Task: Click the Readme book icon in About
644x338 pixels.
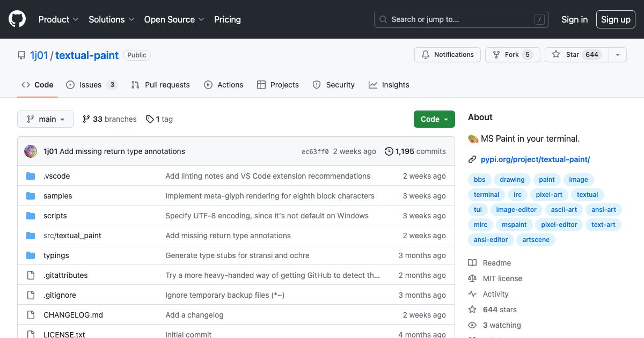Action: pos(472,262)
